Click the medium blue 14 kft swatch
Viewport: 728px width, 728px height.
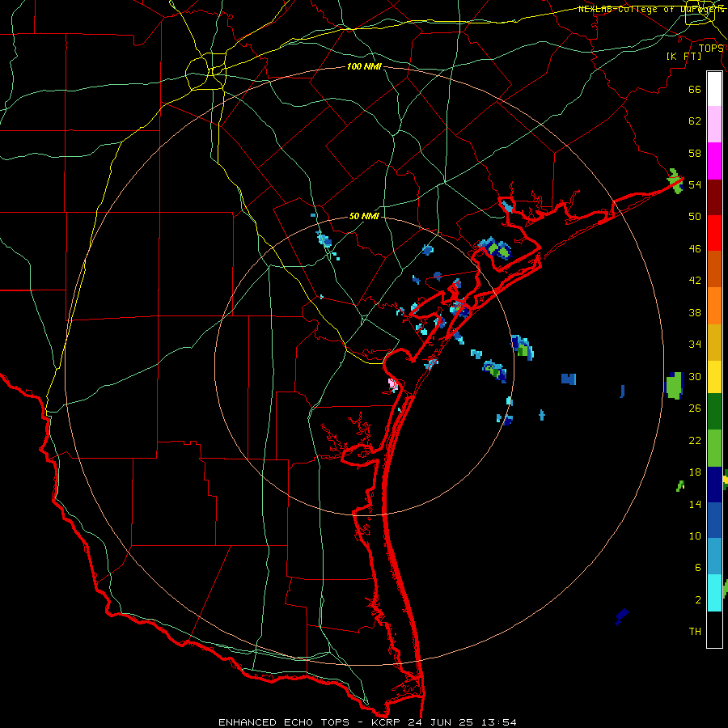pos(714,520)
